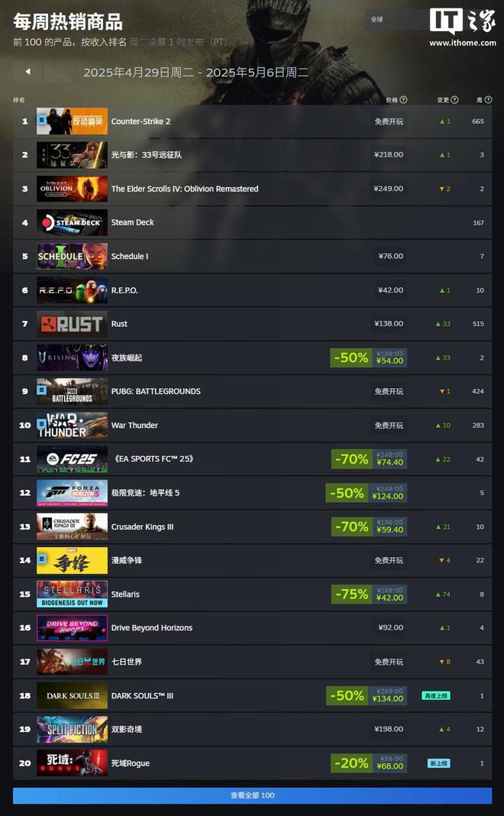The image size is (504, 816).
Task: Click the help icon next to 周 column
Action: click(x=488, y=100)
